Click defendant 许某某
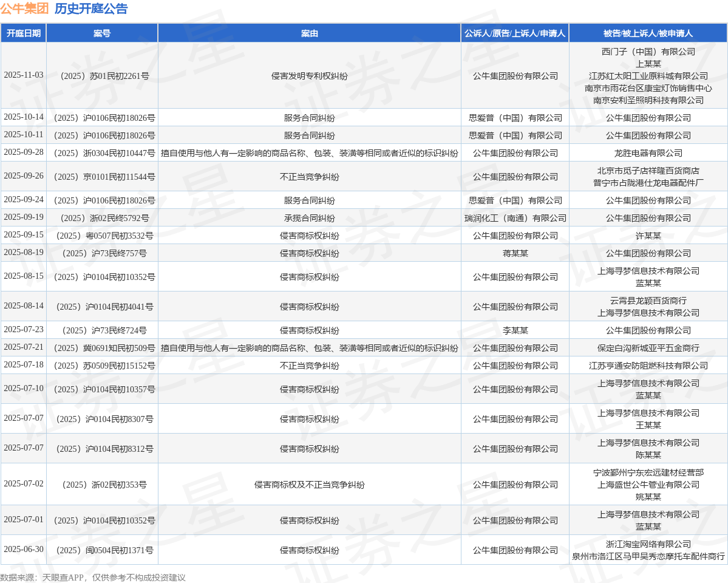The height and width of the screenshot is (583, 728). click(648, 236)
